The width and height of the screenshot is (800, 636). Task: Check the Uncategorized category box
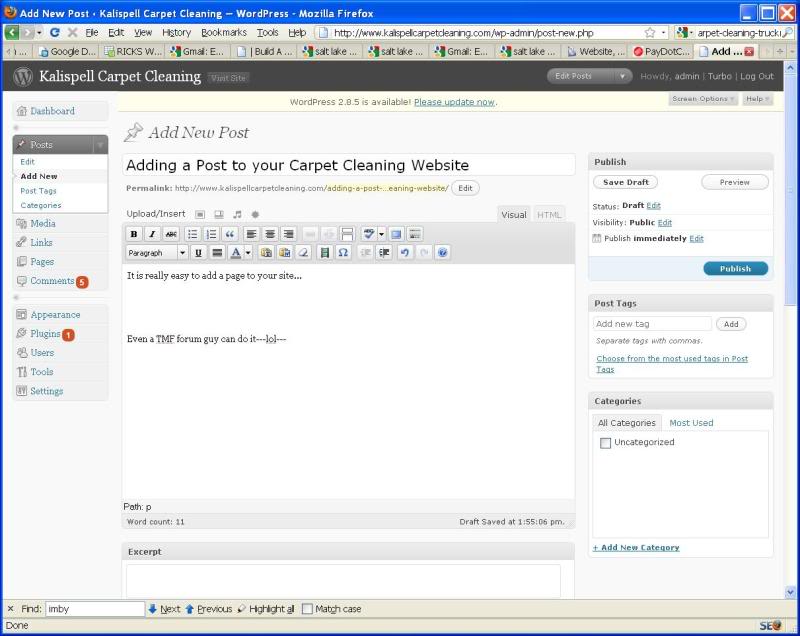(x=605, y=442)
